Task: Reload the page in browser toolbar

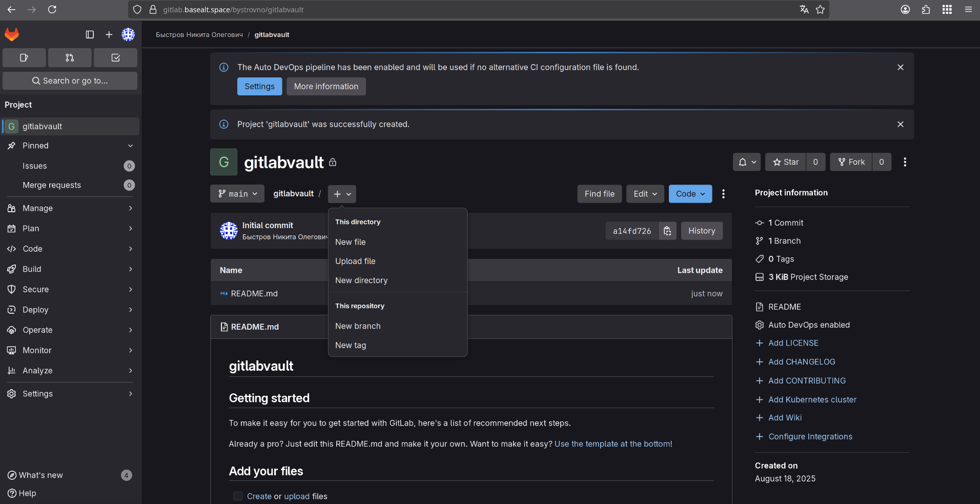Action: point(52,9)
